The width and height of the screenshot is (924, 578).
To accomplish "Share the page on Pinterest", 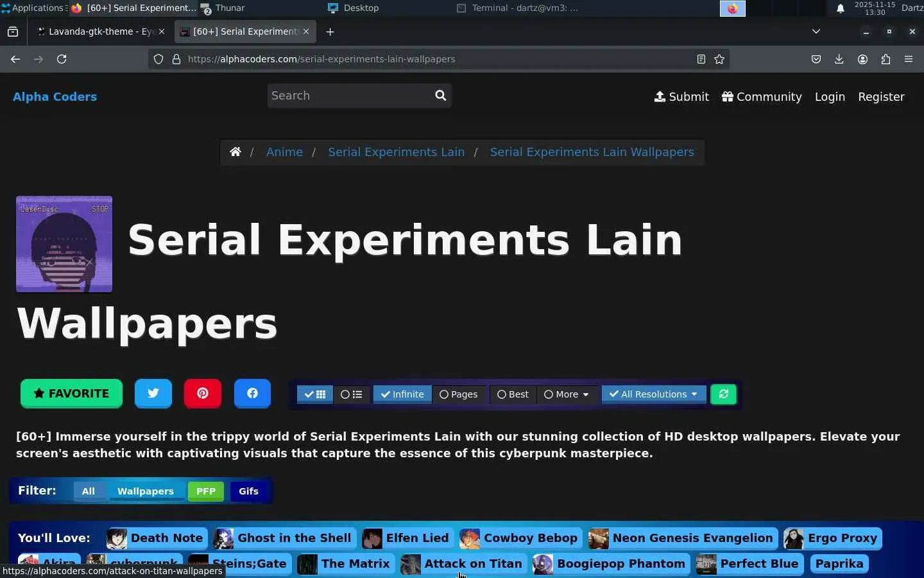I will [203, 393].
